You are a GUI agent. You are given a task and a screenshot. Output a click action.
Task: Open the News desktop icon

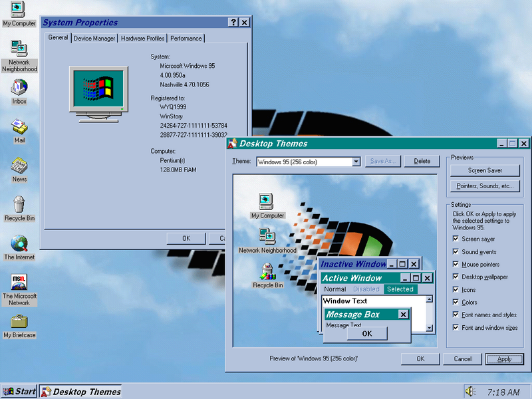(x=19, y=165)
